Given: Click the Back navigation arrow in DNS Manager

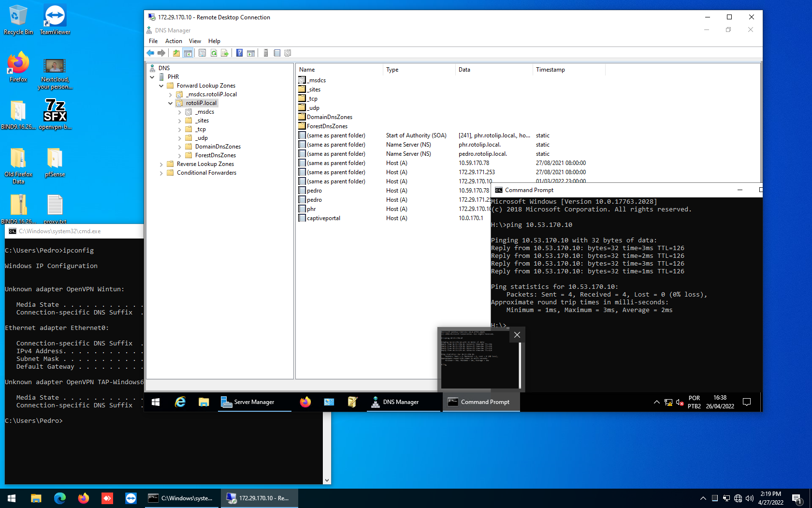Looking at the screenshot, I should pos(150,53).
